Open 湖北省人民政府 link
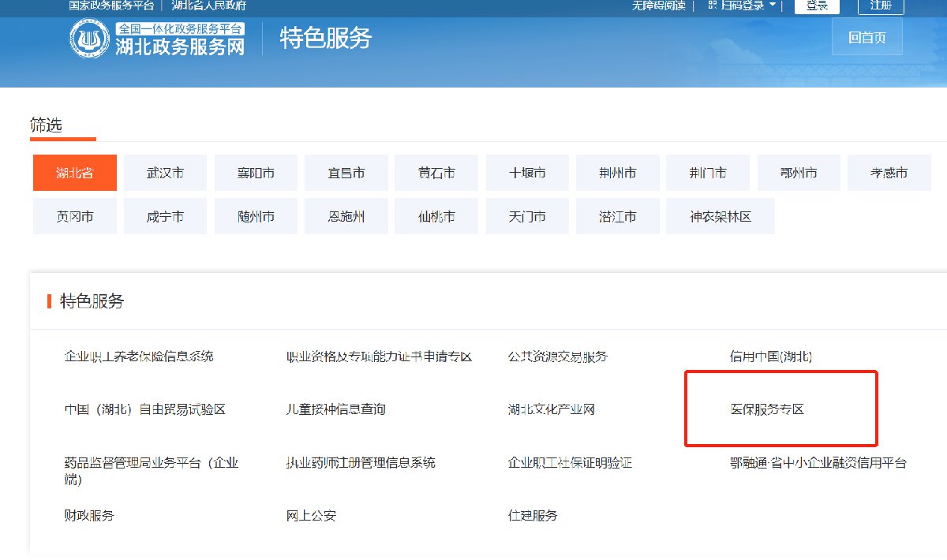The width and height of the screenshot is (947, 560). [x=209, y=6]
